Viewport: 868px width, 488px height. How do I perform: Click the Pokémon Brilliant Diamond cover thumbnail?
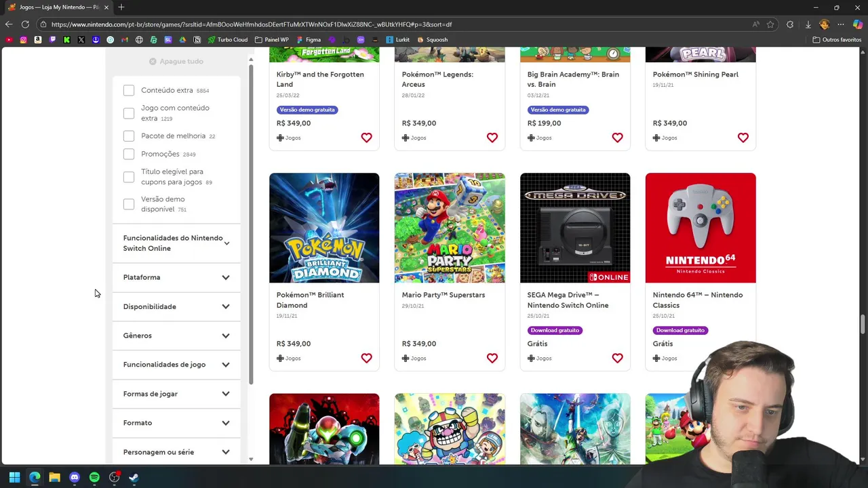pos(324,228)
